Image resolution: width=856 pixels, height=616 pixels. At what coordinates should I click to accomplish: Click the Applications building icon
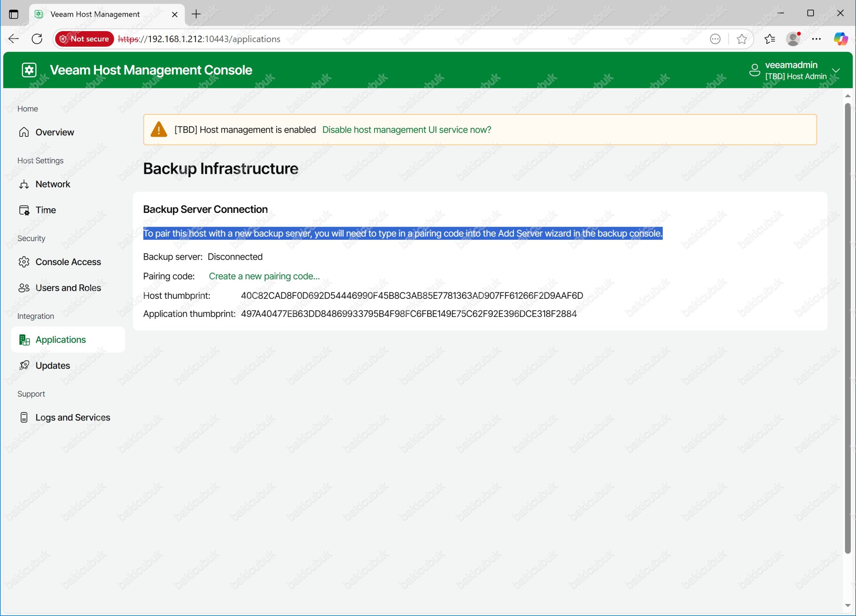[x=24, y=340]
